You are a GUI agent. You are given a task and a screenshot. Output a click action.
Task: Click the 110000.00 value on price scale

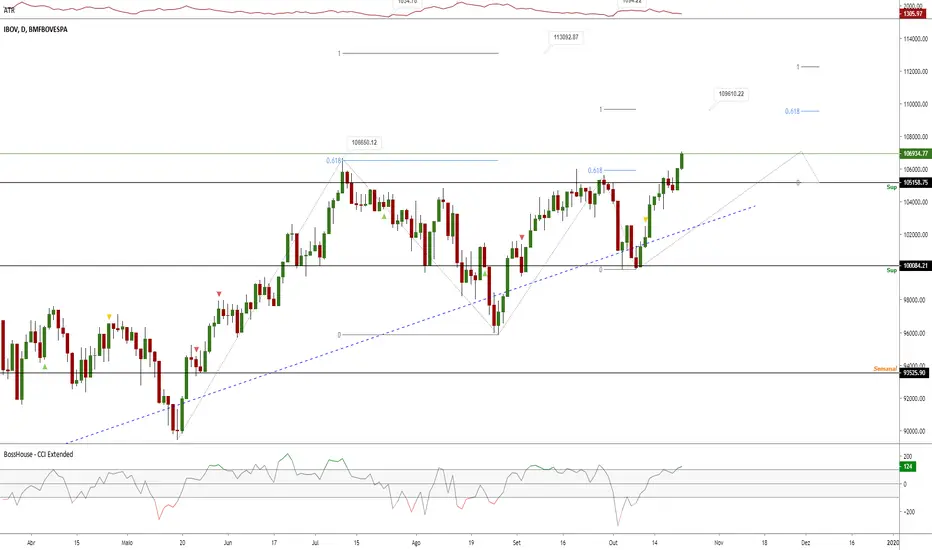click(x=915, y=104)
